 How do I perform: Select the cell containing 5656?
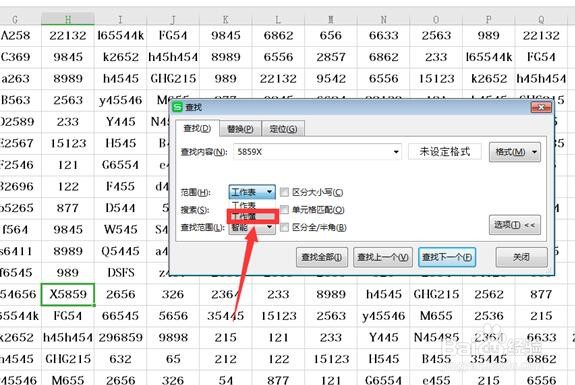(x=173, y=316)
